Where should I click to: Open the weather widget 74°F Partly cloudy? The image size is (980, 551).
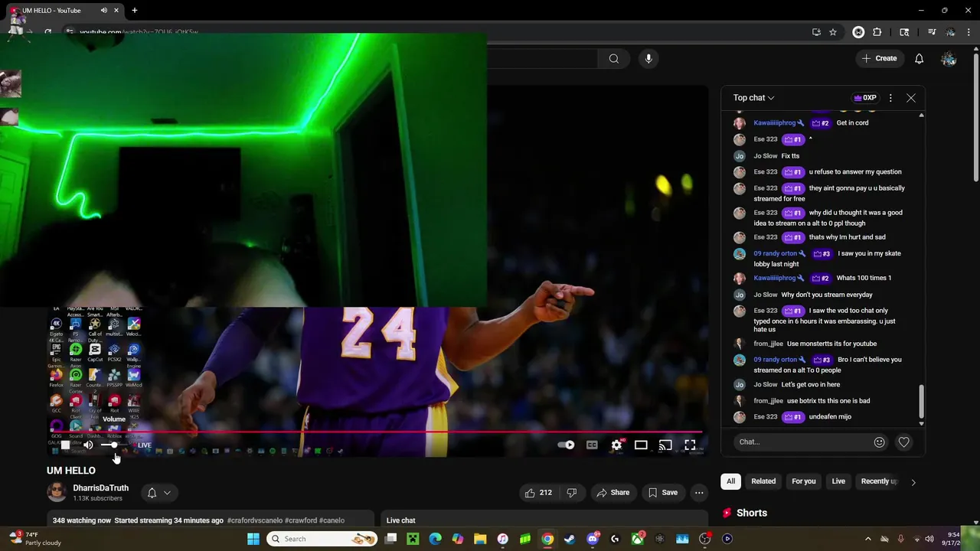tap(34, 539)
